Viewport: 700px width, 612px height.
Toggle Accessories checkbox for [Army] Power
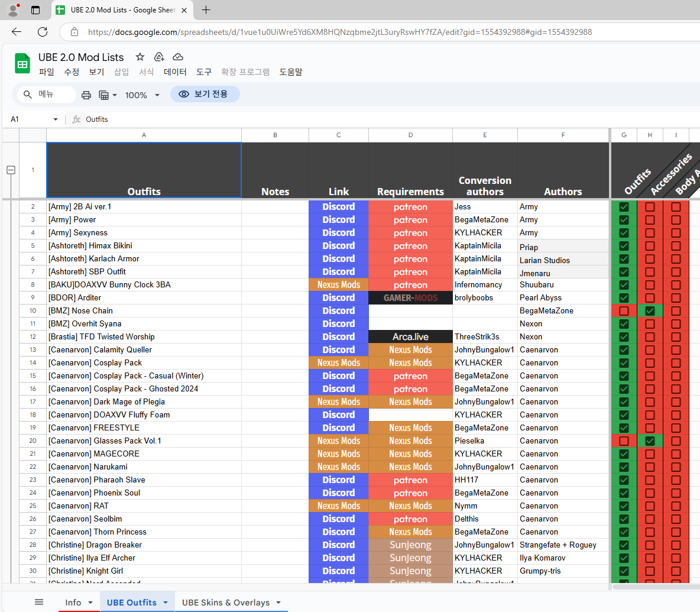[x=650, y=220]
